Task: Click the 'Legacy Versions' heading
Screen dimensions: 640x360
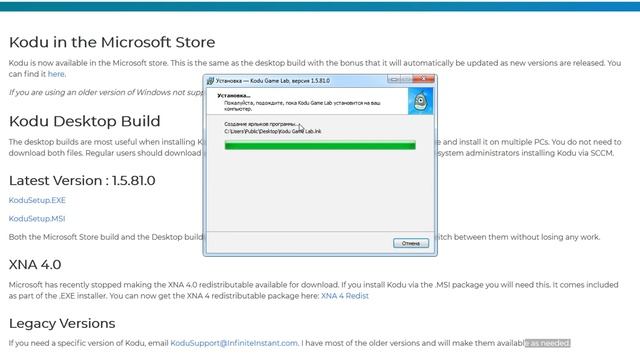Action: tap(62, 323)
